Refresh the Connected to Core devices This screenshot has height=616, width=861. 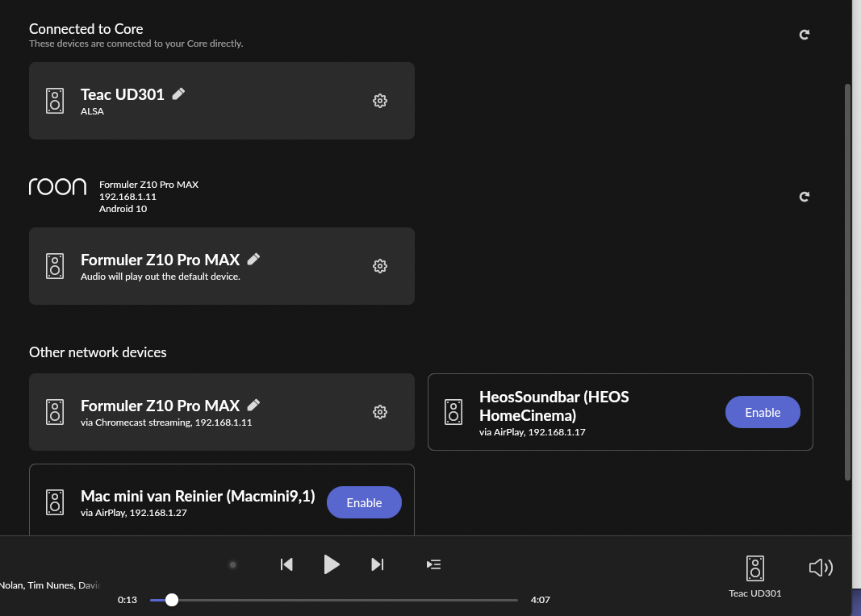point(805,35)
